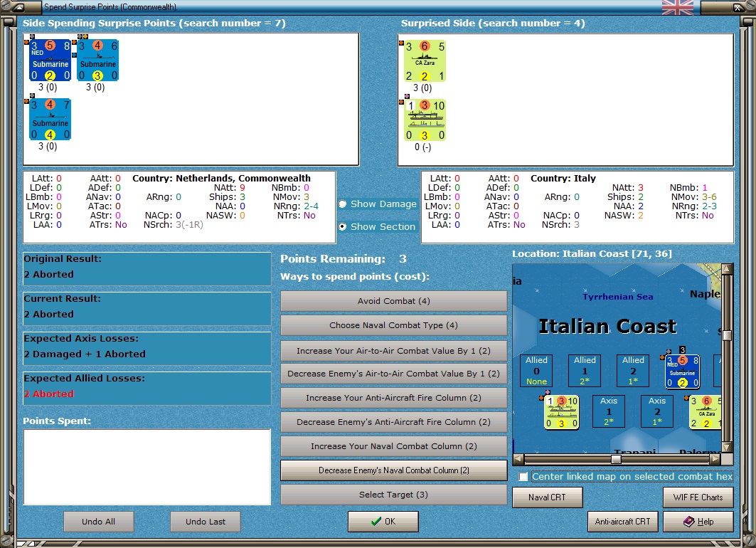Spend points on Avoid Combat (4)
The width and height of the screenshot is (756, 548).
click(x=393, y=301)
